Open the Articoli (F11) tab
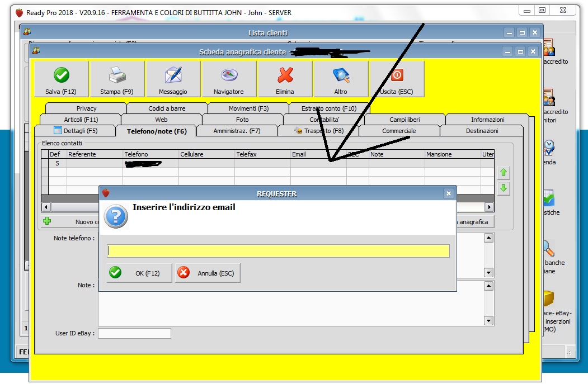This screenshot has width=588, height=384. [x=81, y=120]
